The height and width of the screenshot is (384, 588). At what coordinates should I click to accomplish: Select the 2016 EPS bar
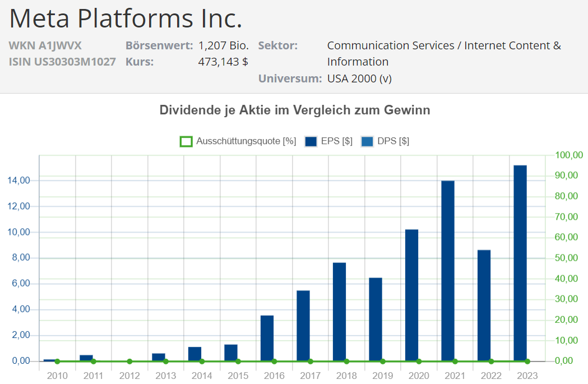[x=267, y=339]
